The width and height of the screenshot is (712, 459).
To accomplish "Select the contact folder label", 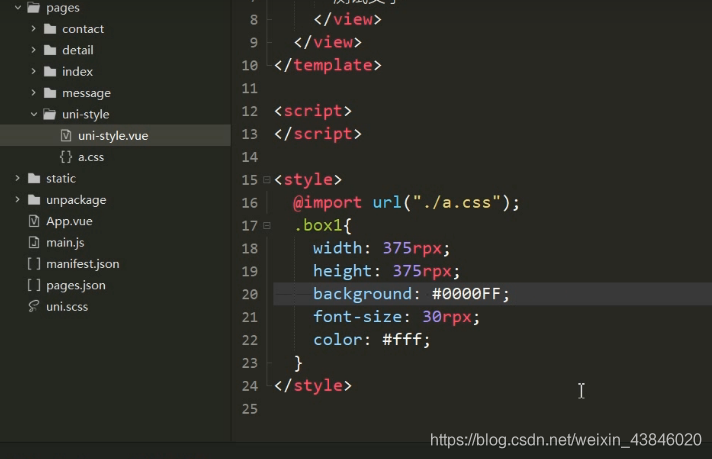I will [x=83, y=29].
